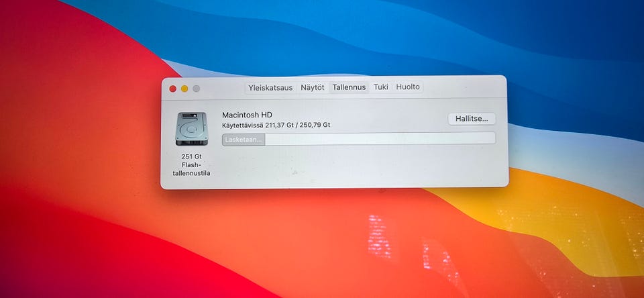This screenshot has width=644, height=298.
Task: Click the Hallitse... button
Action: point(472,119)
